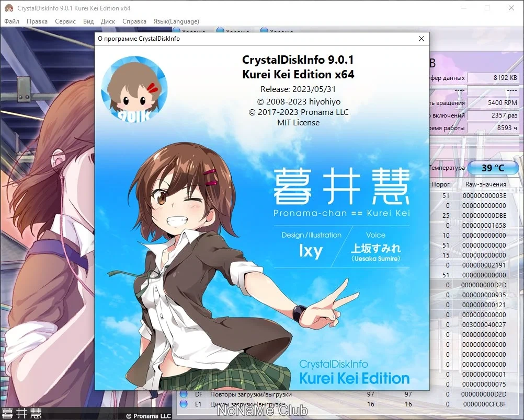
Task: Click raw value 000000000935
Action: (x=484, y=295)
